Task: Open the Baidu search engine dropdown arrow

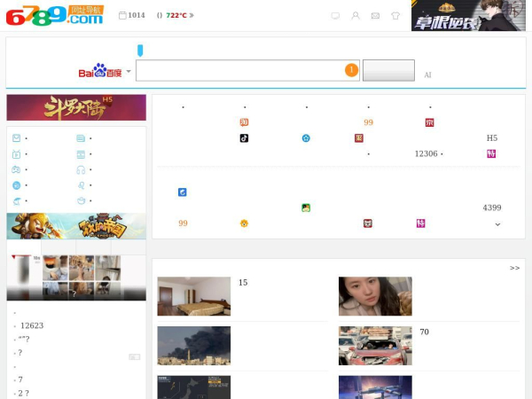Action: 129,72
